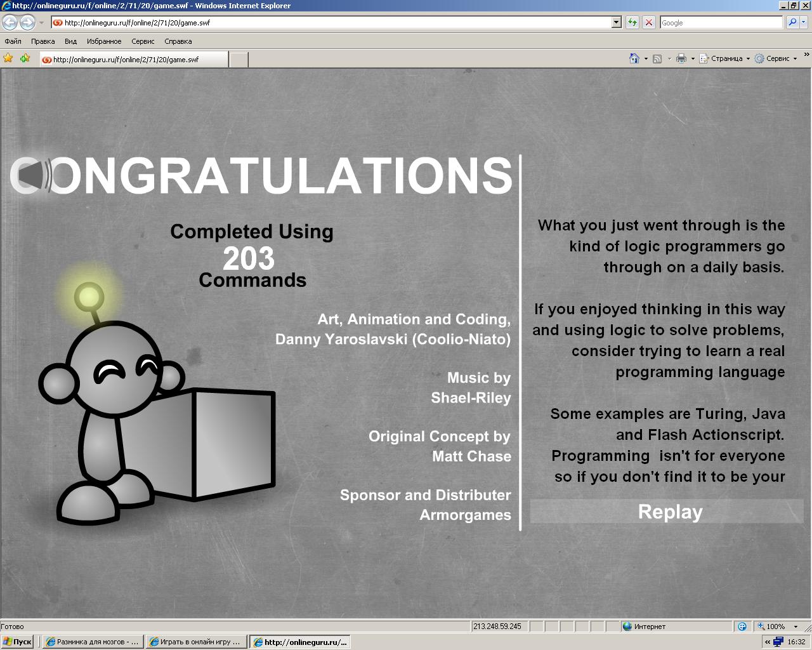This screenshot has height=650, width=812.
Task: Click the network connection tray icon
Action: (778, 642)
